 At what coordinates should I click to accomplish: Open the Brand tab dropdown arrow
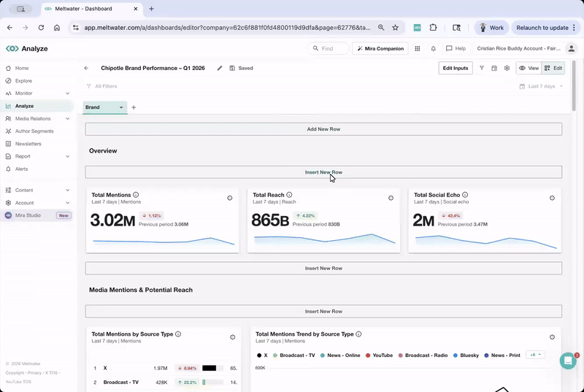[121, 107]
